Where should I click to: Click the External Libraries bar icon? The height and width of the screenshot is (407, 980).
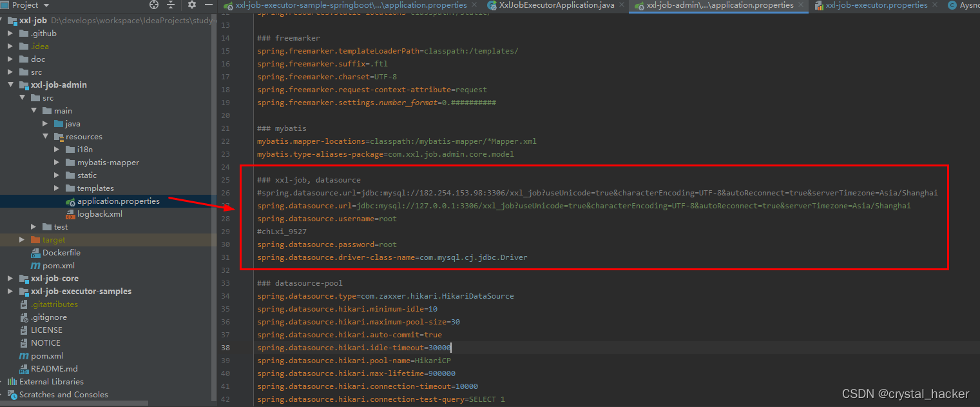click(12, 381)
